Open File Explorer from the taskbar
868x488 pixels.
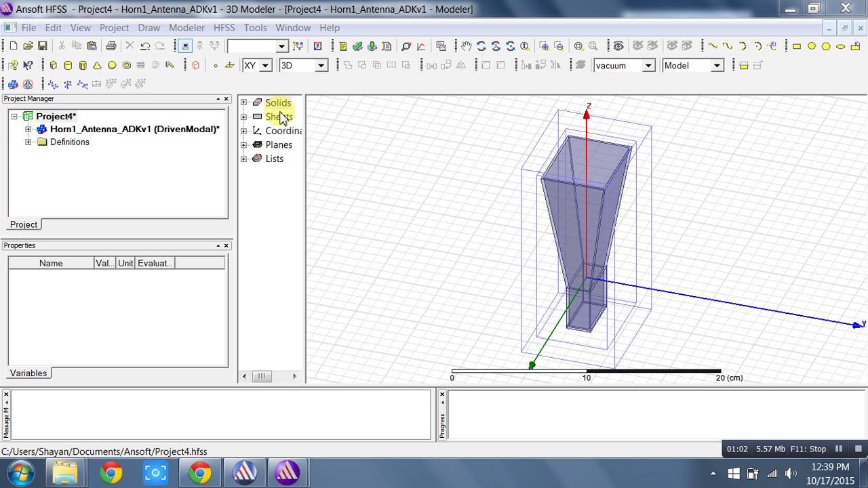click(65, 472)
